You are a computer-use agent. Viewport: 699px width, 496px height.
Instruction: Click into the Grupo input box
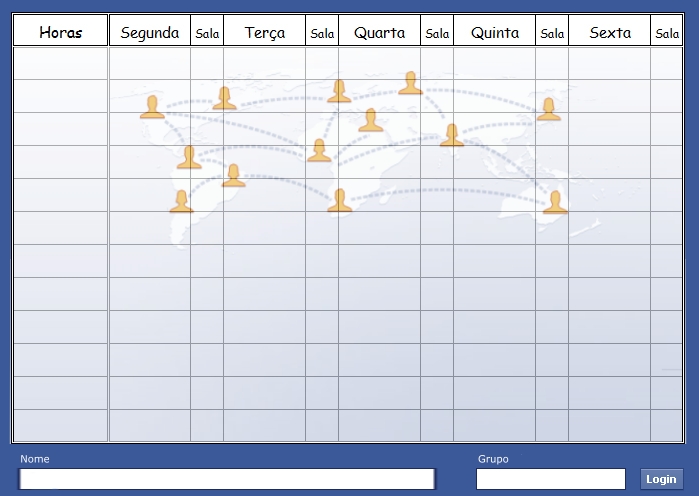(x=550, y=479)
